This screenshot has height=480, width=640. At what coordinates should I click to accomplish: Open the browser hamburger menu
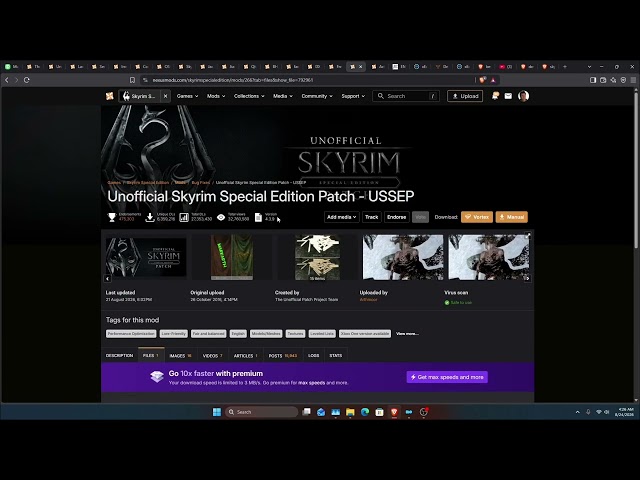tap(633, 80)
